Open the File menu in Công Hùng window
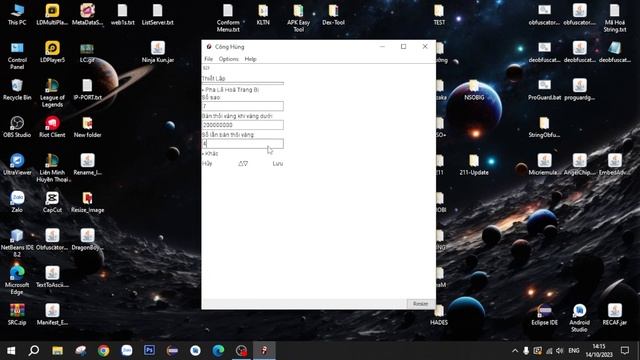This screenshot has width=640, height=360. [209, 59]
